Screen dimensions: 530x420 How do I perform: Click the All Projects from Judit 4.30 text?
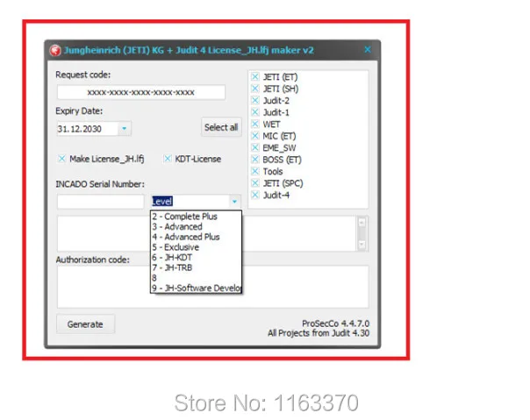[319, 333]
